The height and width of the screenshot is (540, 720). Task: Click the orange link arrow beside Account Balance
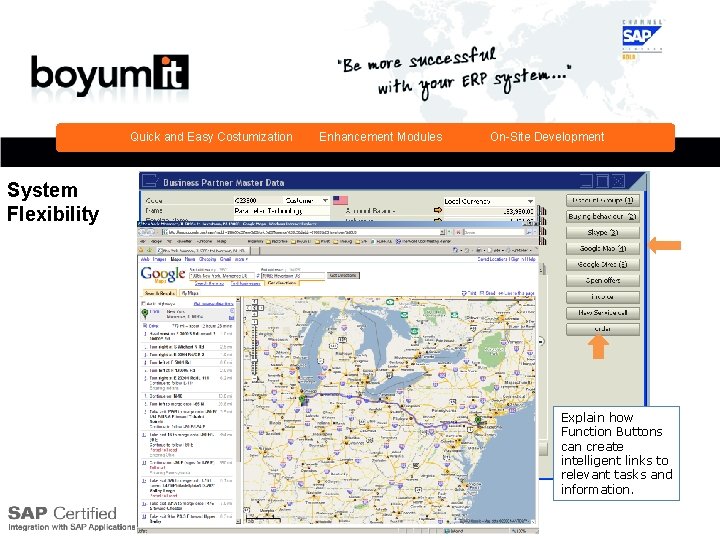tap(438, 210)
